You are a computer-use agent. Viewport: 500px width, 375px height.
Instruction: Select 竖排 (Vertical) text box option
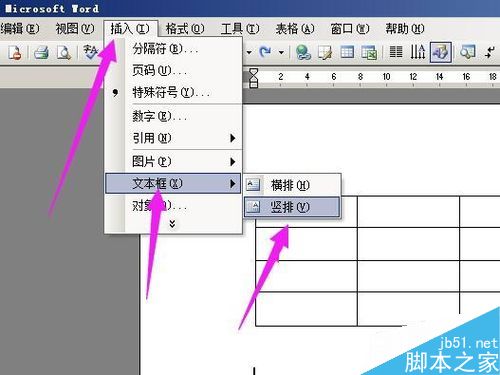[292, 207]
